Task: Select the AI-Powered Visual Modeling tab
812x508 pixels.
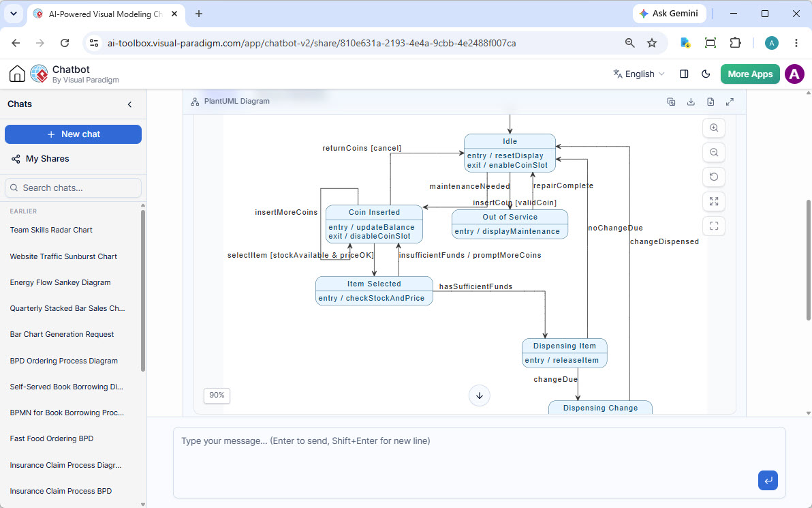Action: click(105, 14)
